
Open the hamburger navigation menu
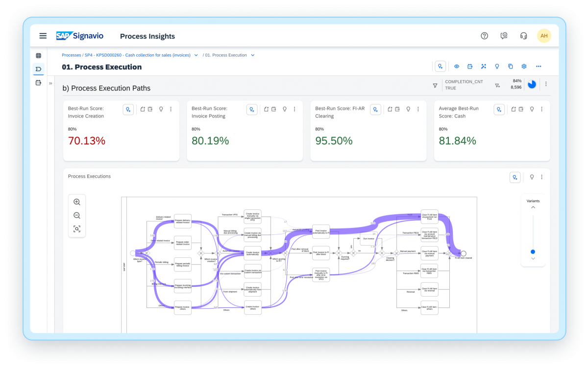pos(43,35)
